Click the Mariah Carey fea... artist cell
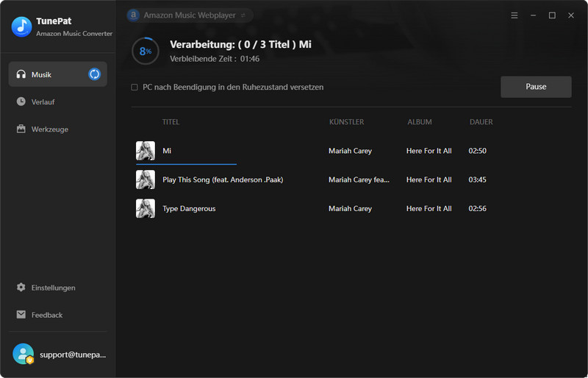This screenshot has width=588, height=378. (x=359, y=179)
